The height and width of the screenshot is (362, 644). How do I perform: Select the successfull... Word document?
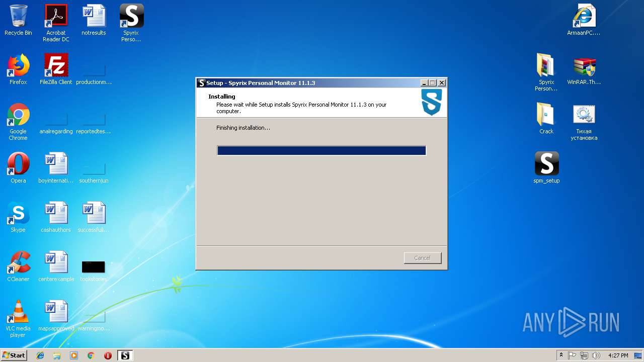pyautogui.click(x=94, y=217)
